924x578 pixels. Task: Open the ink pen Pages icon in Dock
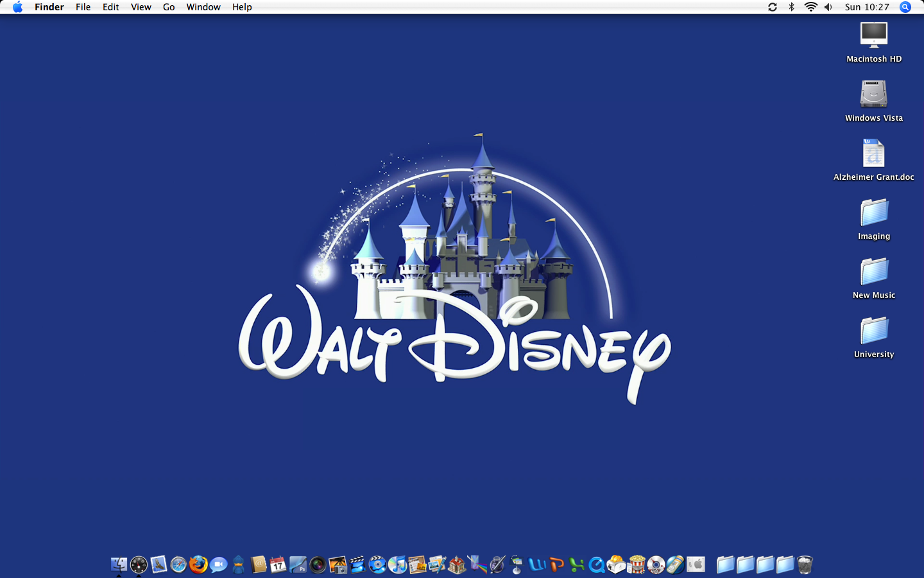(x=497, y=565)
